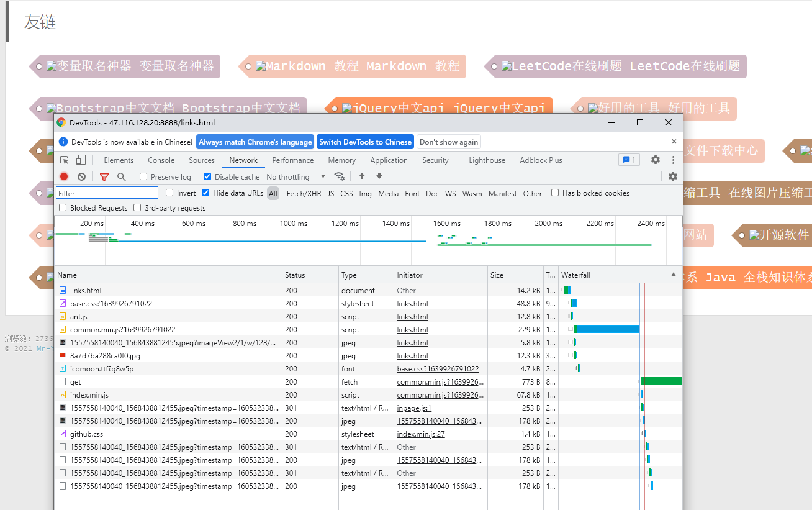The height and width of the screenshot is (510, 812).
Task: Toggle the device toolbar icon
Action: (81, 160)
